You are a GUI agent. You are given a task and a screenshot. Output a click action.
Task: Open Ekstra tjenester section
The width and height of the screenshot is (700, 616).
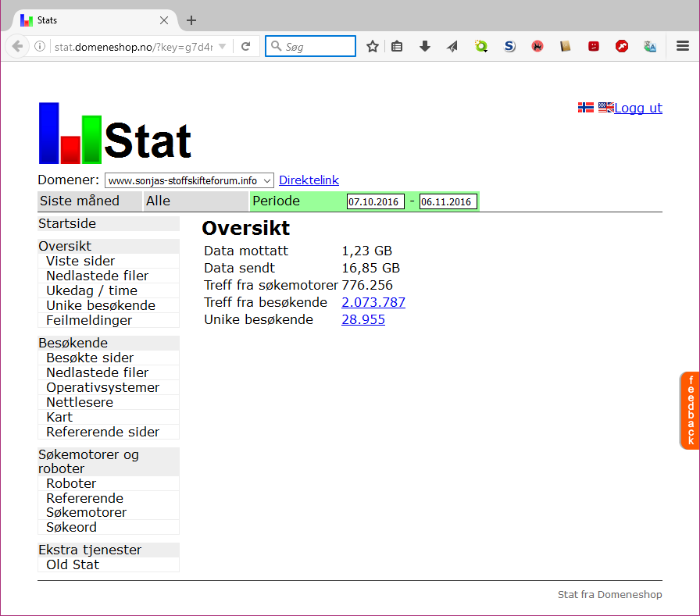[109, 550]
